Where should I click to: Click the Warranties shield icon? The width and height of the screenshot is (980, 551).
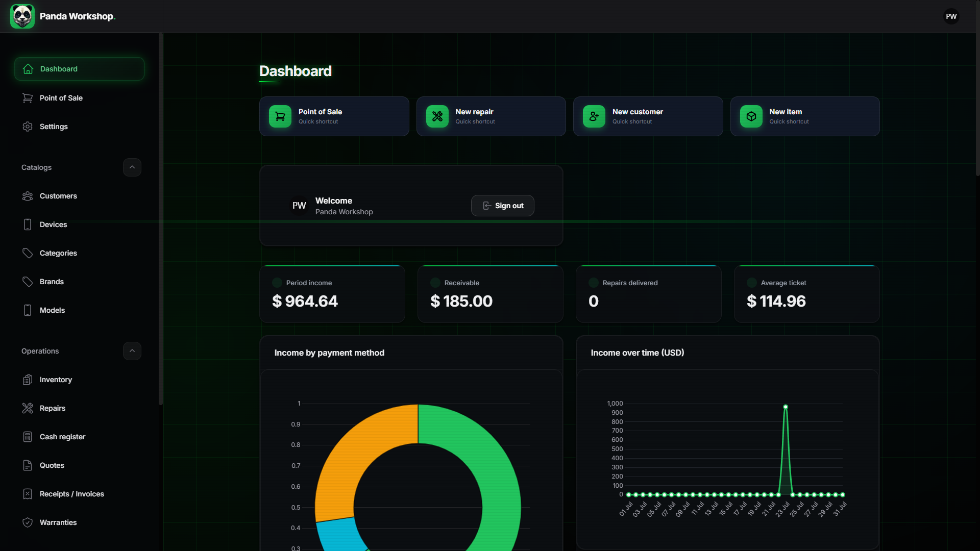[x=28, y=522]
